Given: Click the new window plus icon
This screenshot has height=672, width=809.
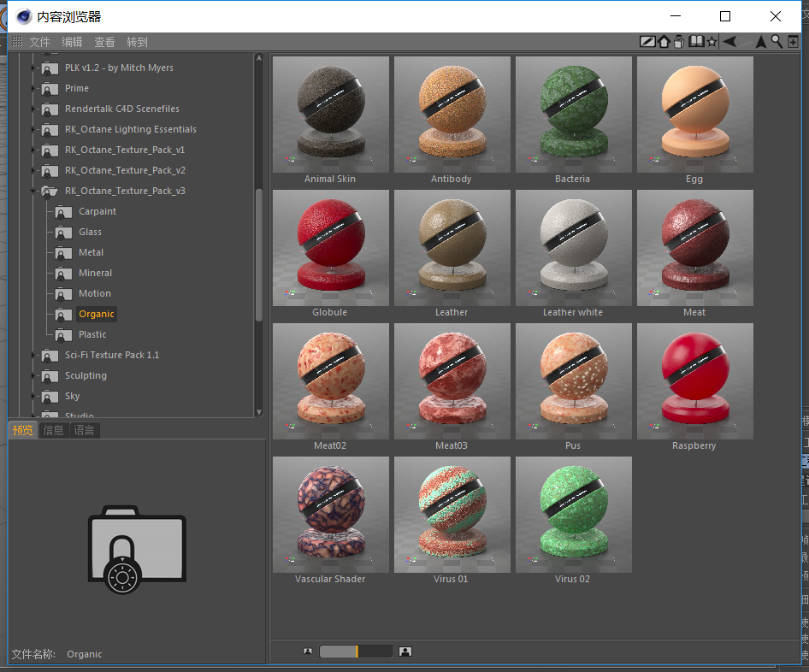Looking at the screenshot, I should pos(793,42).
